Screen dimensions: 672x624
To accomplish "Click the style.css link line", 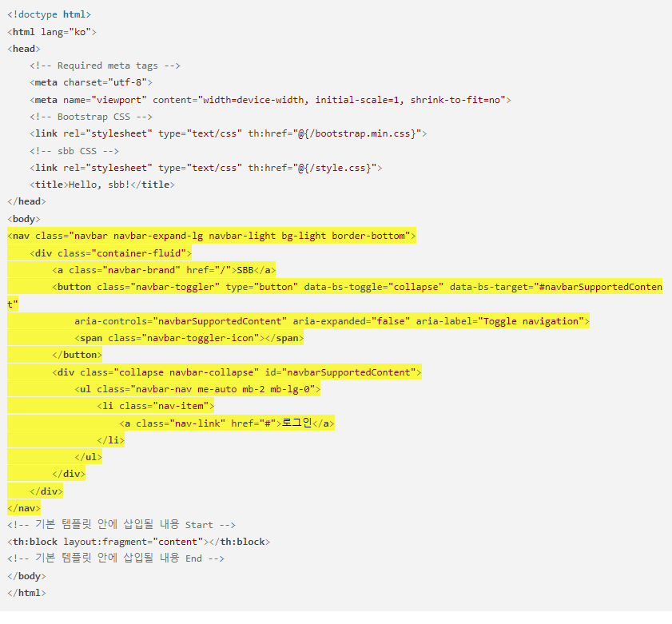I will [206, 168].
